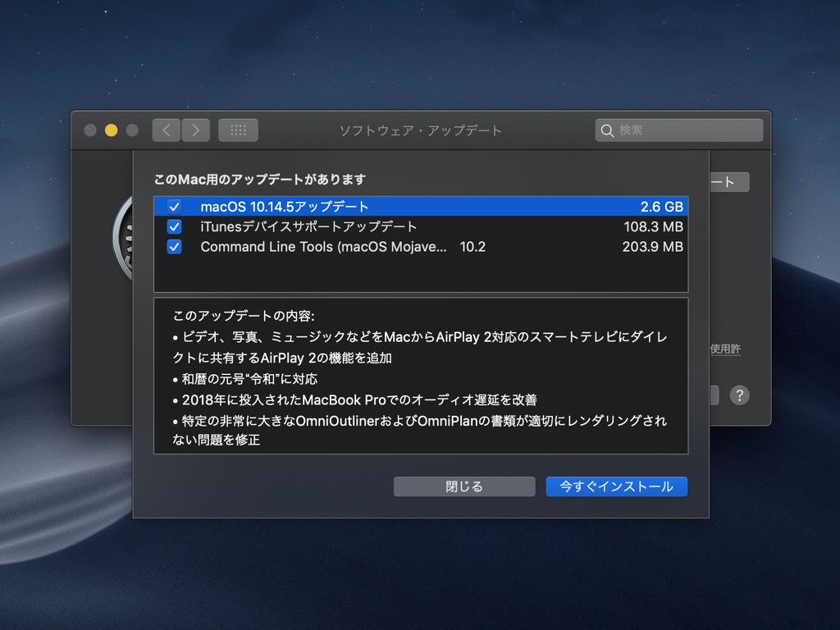This screenshot has width=840, height=630.
Task: Click the forward navigation arrow
Action: click(195, 130)
